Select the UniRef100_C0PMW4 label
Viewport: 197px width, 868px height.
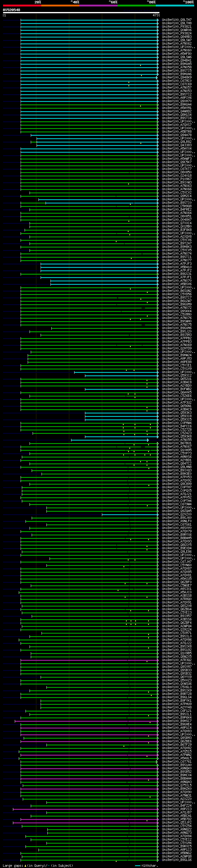pyautogui.click(x=176, y=423)
